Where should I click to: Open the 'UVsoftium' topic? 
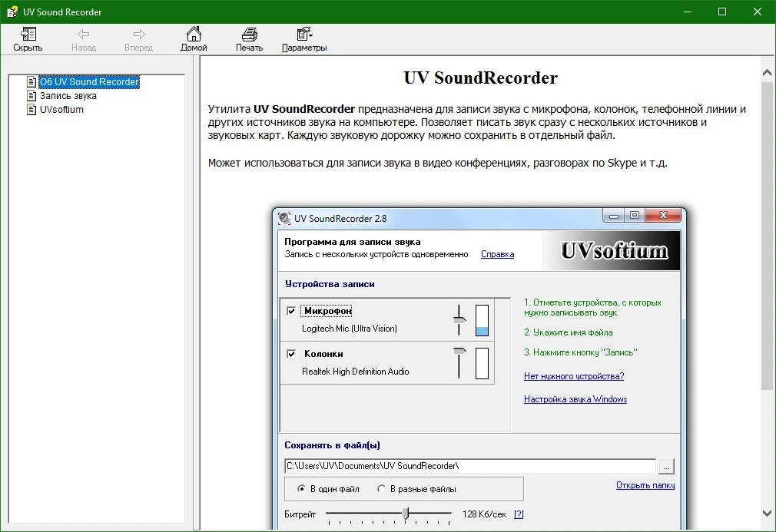coord(62,109)
